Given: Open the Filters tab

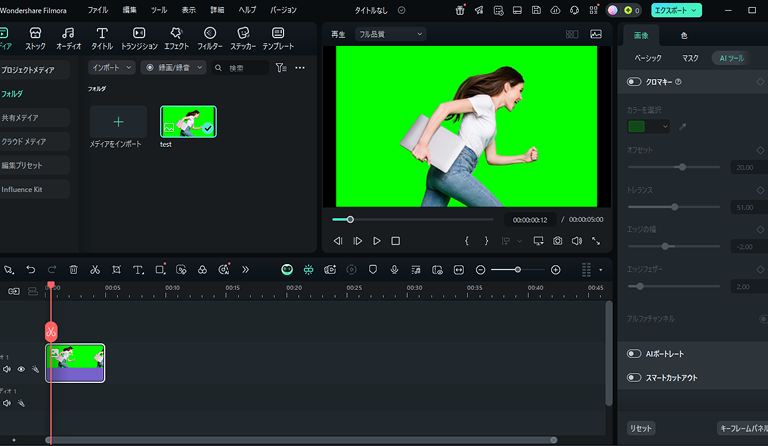Looking at the screenshot, I should (x=210, y=39).
